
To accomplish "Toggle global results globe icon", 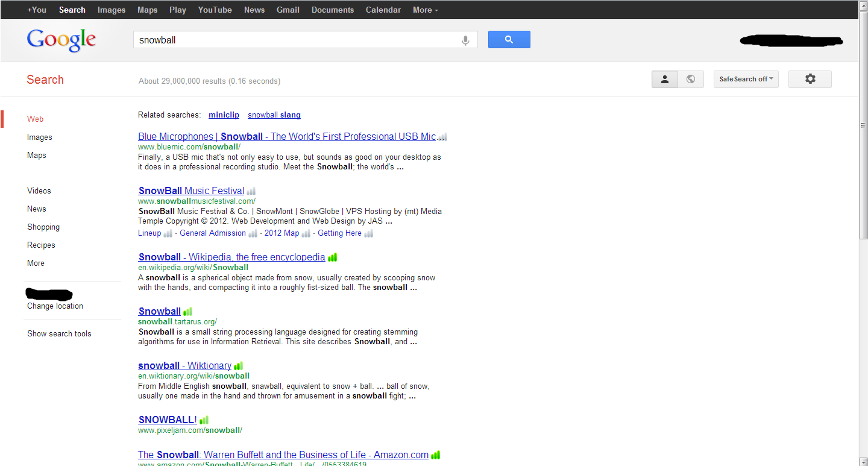I will 691,79.
